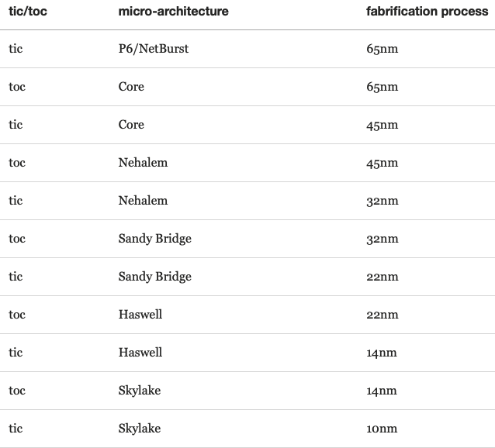Click the 32nm cell beside Nehalem
The height and width of the screenshot is (448, 495).
[382, 201]
